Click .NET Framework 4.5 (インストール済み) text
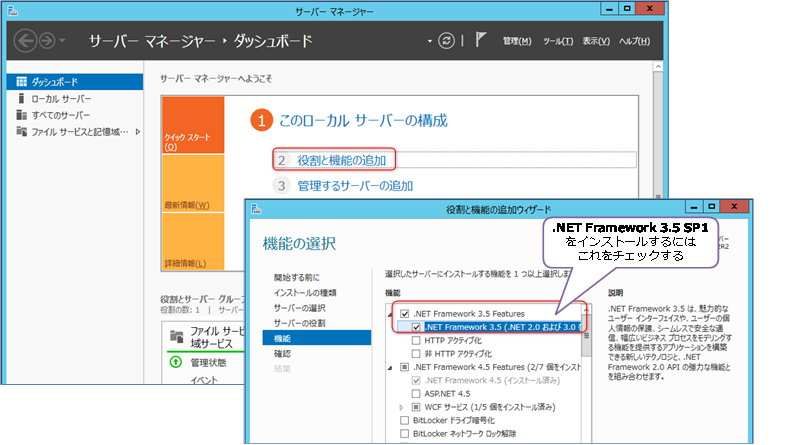The width and height of the screenshot is (800, 445). pos(492,380)
